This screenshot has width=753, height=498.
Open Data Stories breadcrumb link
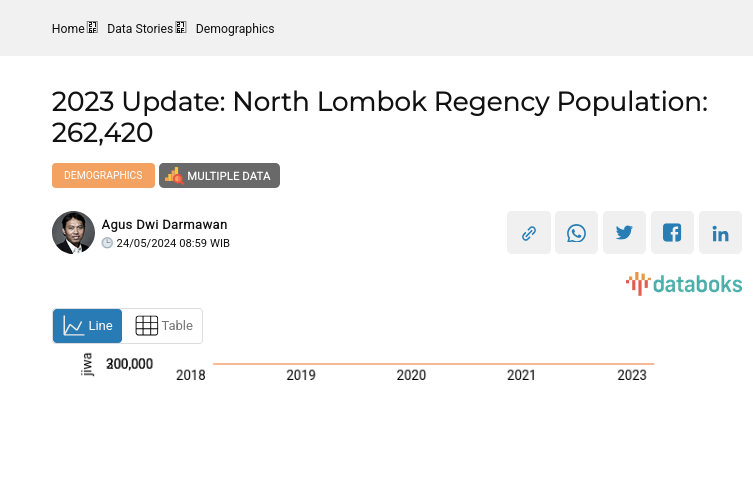click(x=140, y=29)
